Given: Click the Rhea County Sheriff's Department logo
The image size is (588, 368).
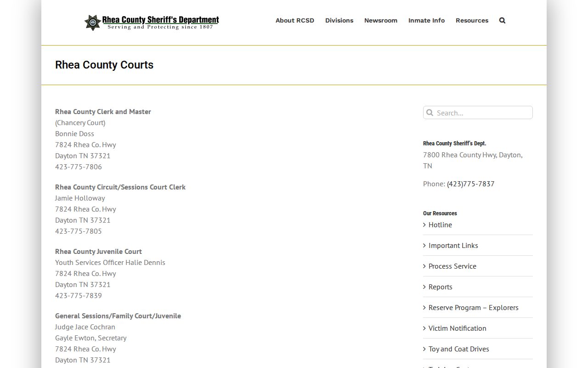Looking at the screenshot, I should pyautogui.click(x=152, y=22).
